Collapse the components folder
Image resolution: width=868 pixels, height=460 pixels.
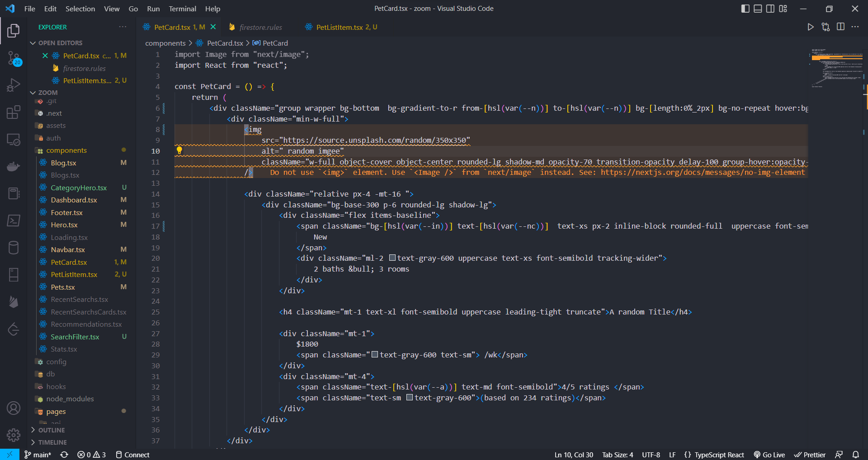point(66,150)
